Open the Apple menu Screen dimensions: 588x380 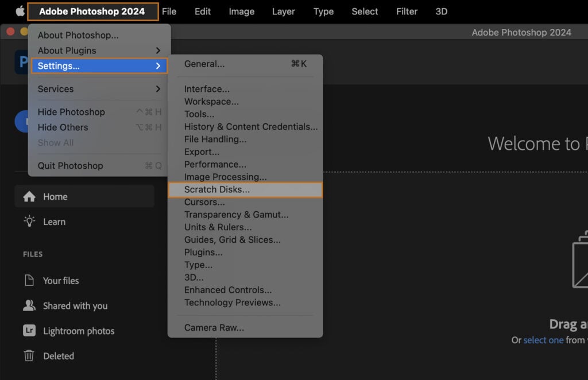point(16,11)
